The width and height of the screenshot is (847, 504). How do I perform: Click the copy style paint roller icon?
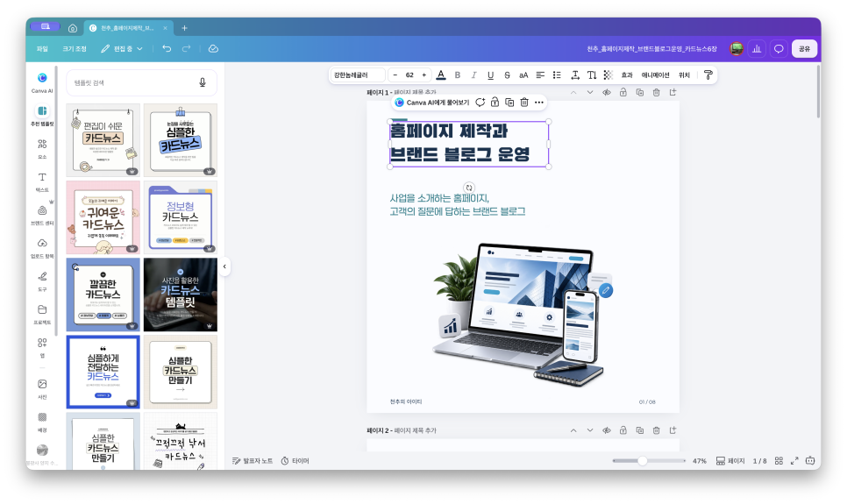coord(708,75)
